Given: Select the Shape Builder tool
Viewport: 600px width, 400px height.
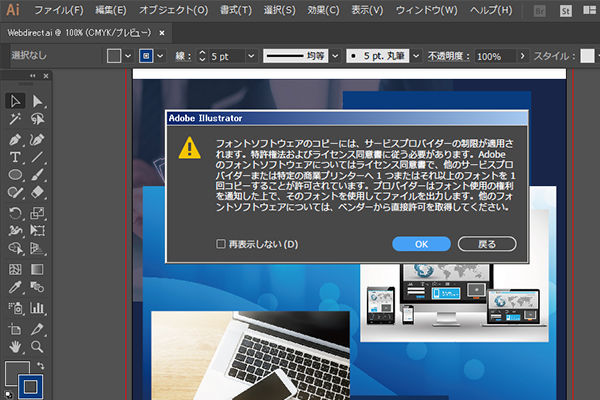Looking at the screenshot, I should [15, 248].
